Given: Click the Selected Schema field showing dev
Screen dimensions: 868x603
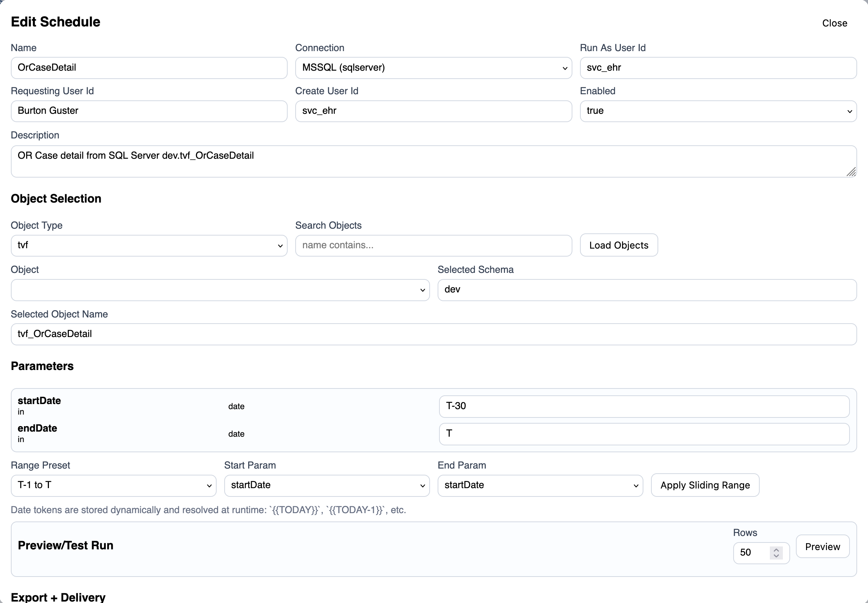Looking at the screenshot, I should (647, 290).
